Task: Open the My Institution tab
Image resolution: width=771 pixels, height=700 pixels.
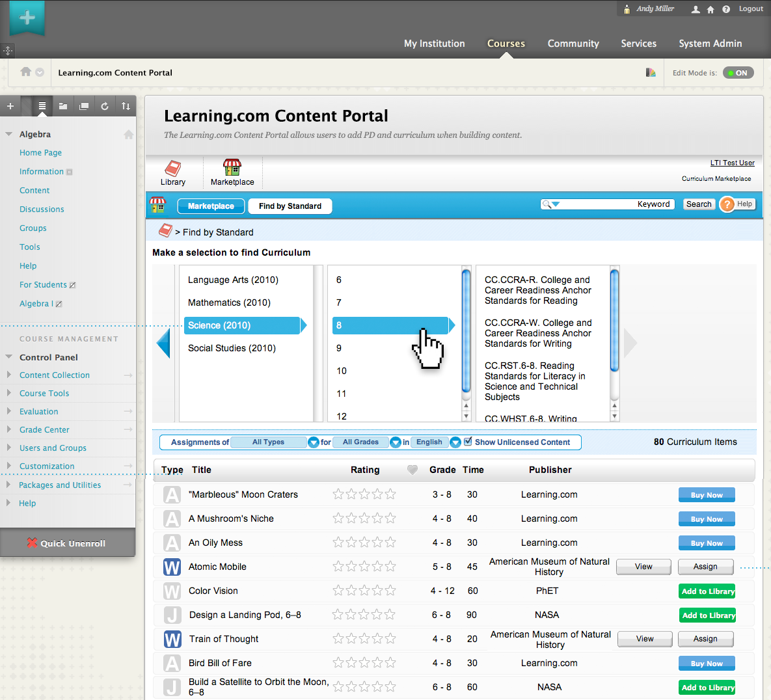Action: 434,43
